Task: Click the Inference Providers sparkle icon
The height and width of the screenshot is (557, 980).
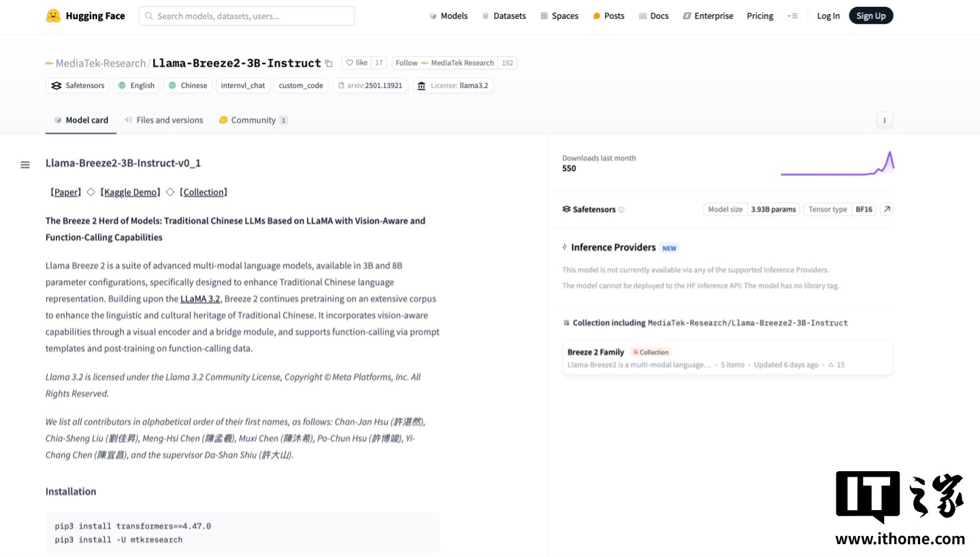Action: tap(565, 247)
